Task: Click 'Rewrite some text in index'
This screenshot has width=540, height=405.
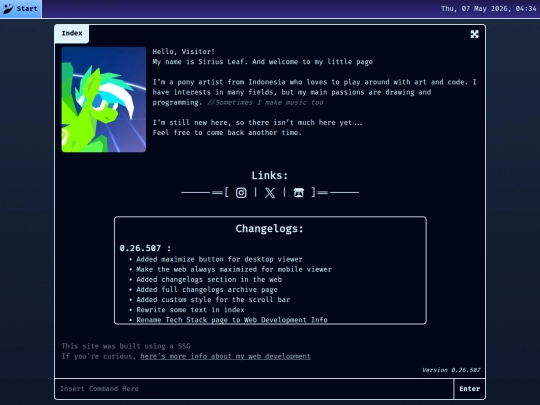Action: click(190, 310)
